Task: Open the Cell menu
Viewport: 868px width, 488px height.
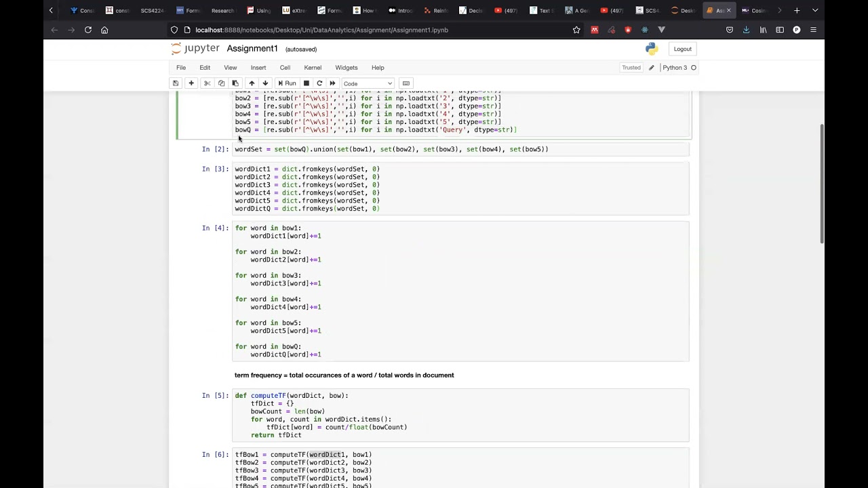Action: [x=285, y=68]
